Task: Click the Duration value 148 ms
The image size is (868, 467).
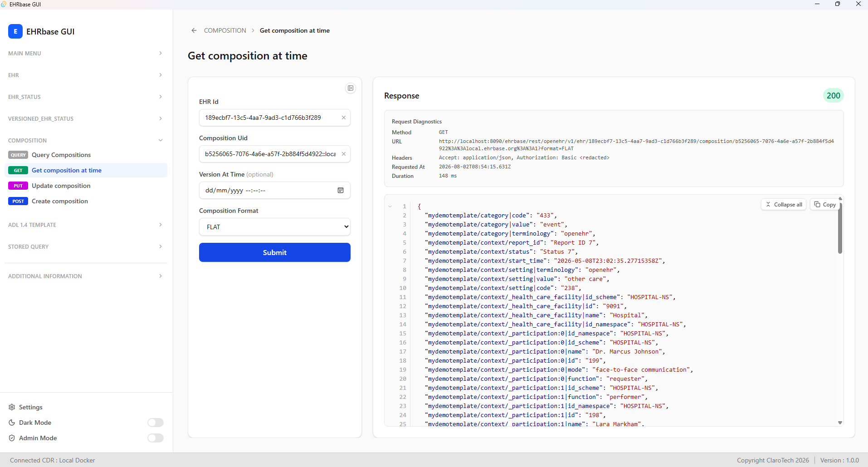Action: (448, 176)
